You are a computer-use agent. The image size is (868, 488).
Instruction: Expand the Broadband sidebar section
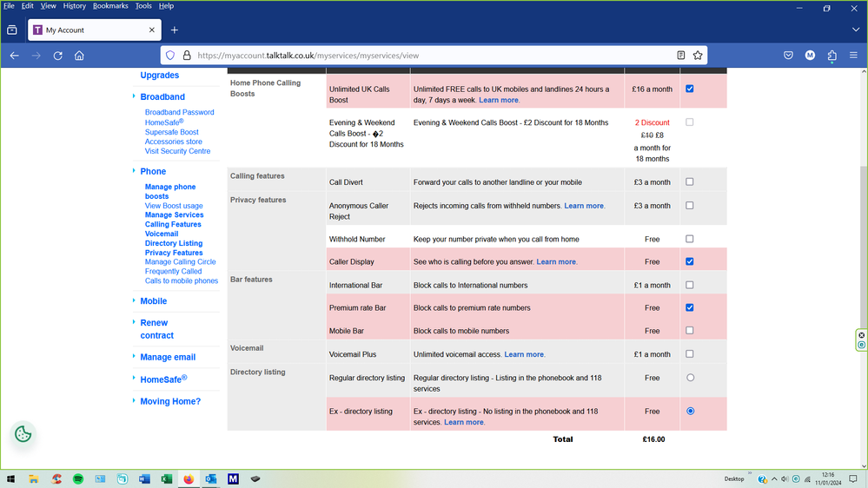[x=162, y=97]
